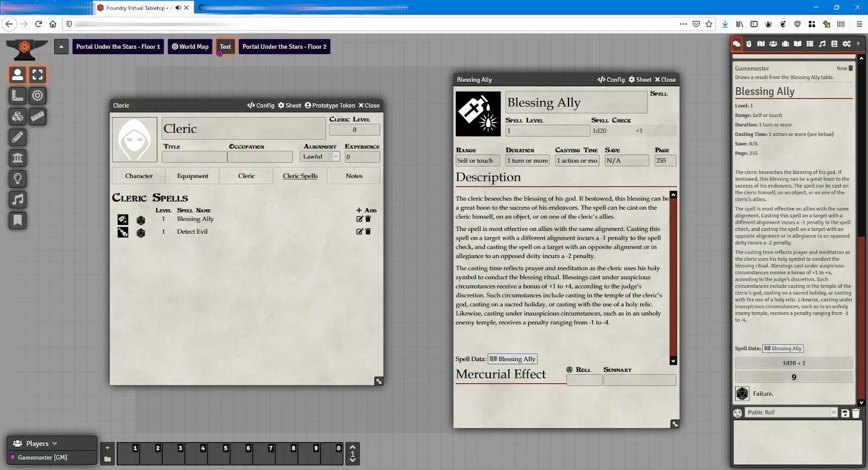
Task: Open the Lighting Controls lightbulb tool
Action: click(17, 179)
